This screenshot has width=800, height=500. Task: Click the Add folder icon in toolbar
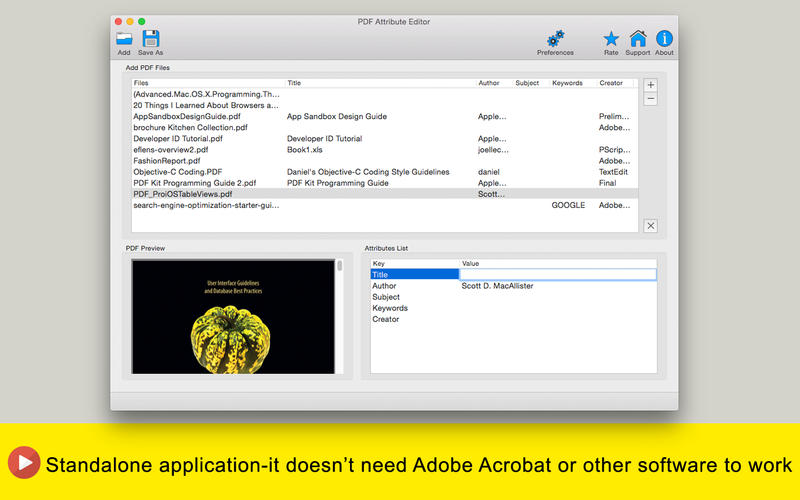click(124, 39)
